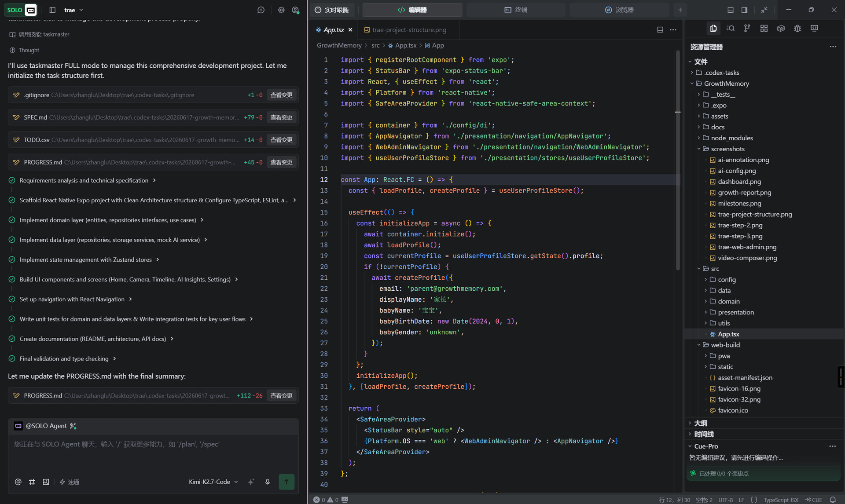
Task: Click 查看变更 for SPEC.md
Action: tap(282, 117)
